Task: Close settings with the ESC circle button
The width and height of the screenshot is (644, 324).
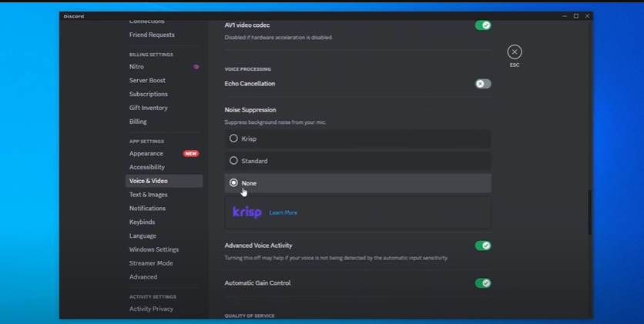Action: 515,52
